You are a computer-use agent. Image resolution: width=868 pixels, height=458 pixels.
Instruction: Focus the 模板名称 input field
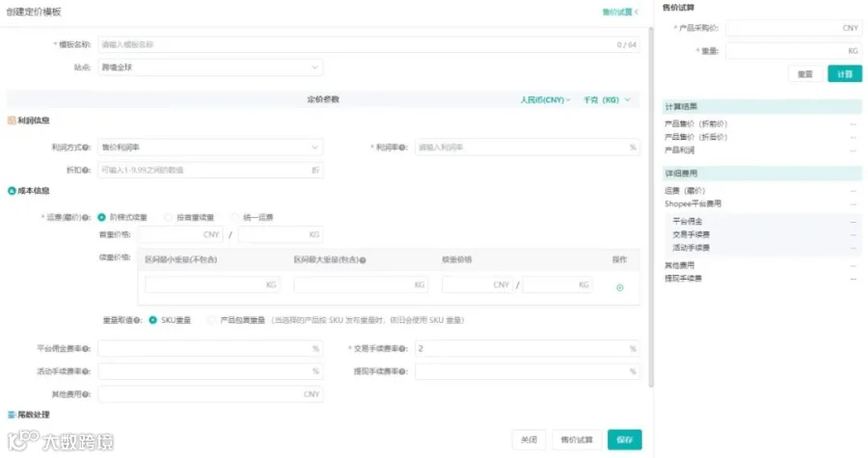click(368, 44)
